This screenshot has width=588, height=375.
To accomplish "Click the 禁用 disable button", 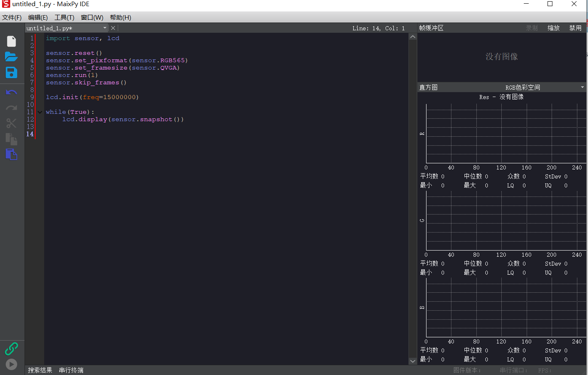I will tap(575, 28).
